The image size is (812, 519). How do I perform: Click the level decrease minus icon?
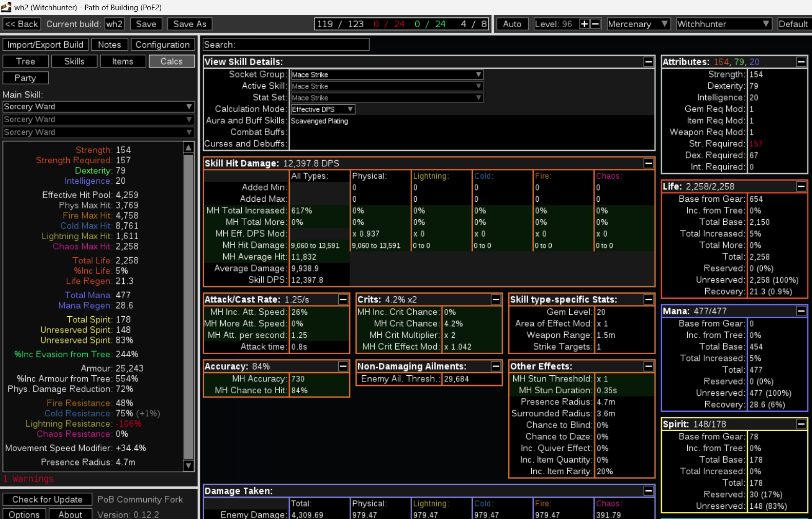pos(595,24)
